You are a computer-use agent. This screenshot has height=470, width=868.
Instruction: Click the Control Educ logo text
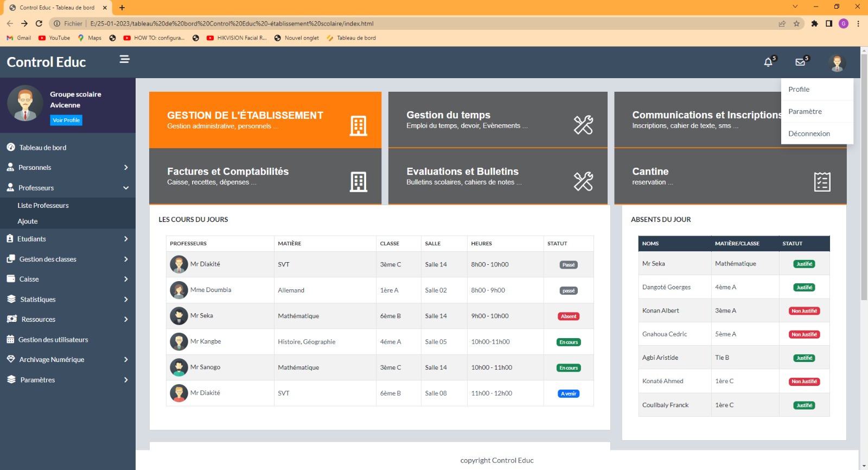[46, 62]
